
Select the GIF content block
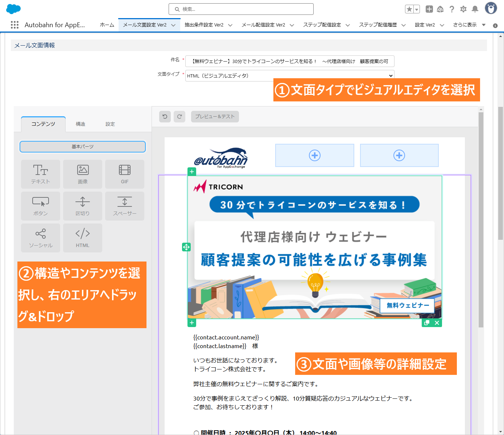tap(125, 174)
